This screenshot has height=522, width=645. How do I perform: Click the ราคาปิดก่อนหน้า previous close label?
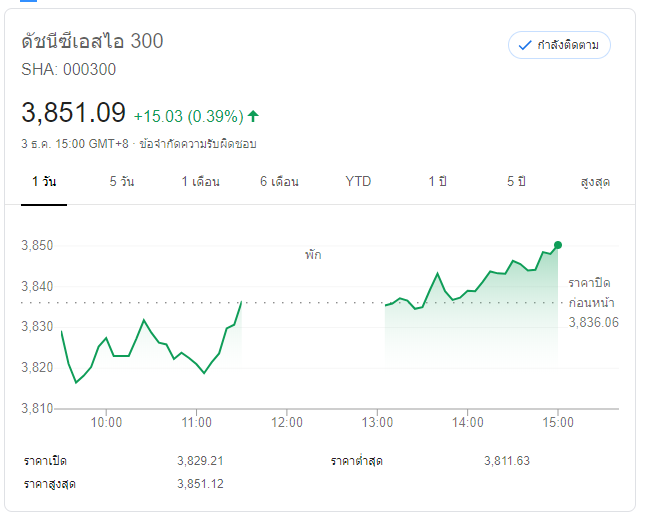click(591, 292)
